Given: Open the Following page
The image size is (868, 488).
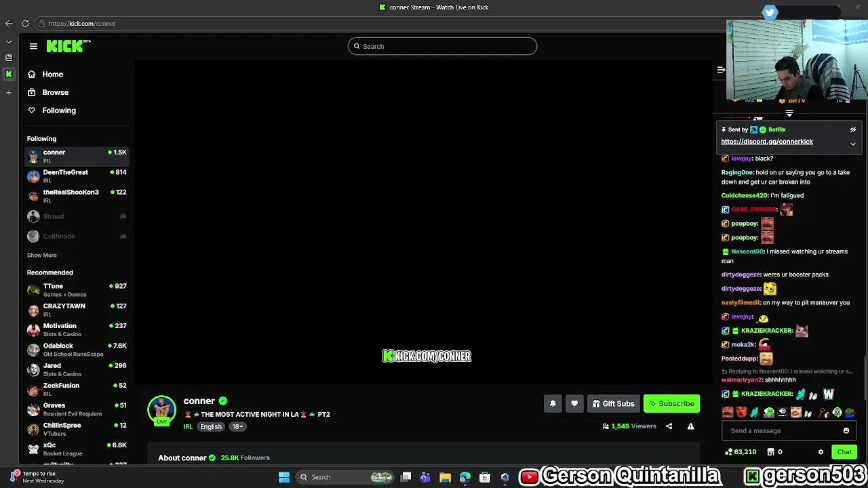Looking at the screenshot, I should point(52,110).
